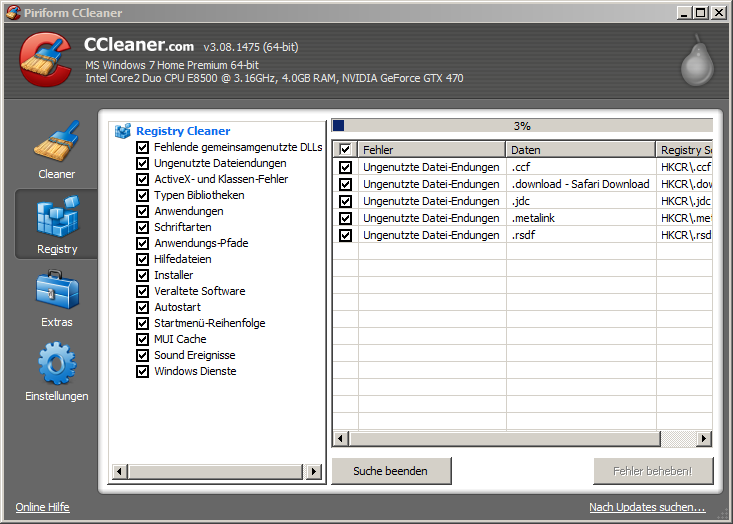The height and width of the screenshot is (524, 733).
Task: Sort by the Fehler column header
Action: pos(431,150)
